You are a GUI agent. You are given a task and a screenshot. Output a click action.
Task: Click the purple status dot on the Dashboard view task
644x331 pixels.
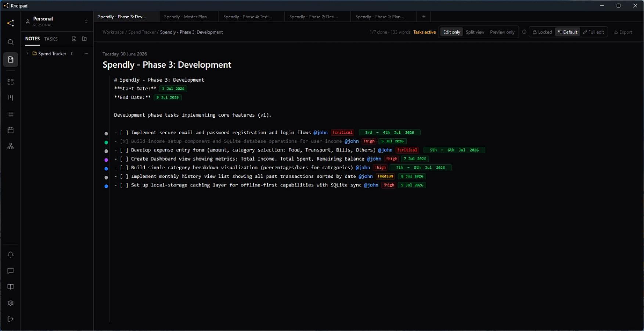click(106, 160)
